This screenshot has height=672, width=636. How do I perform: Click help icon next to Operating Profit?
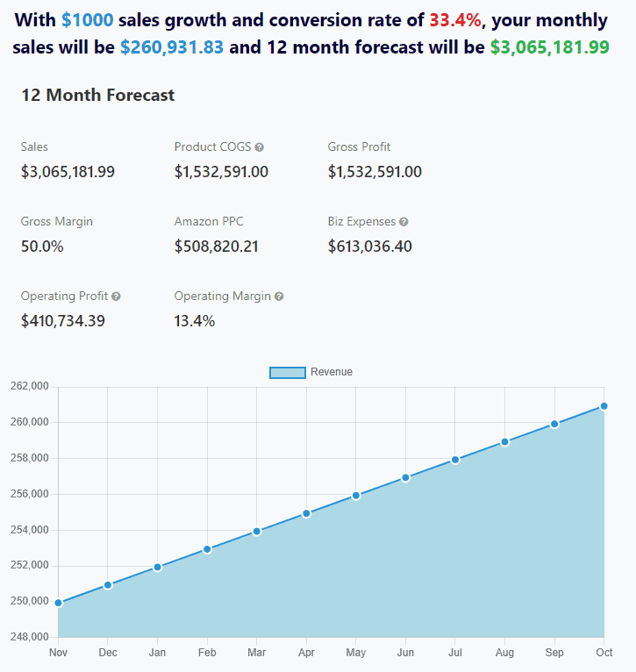[x=117, y=297]
